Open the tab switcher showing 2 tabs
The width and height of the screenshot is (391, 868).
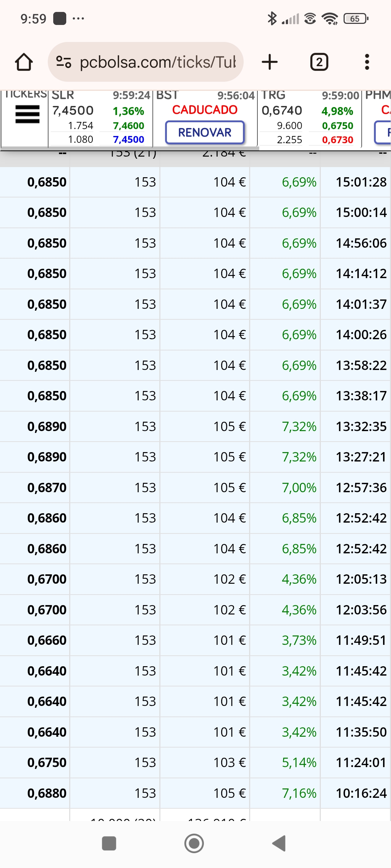pos(319,62)
